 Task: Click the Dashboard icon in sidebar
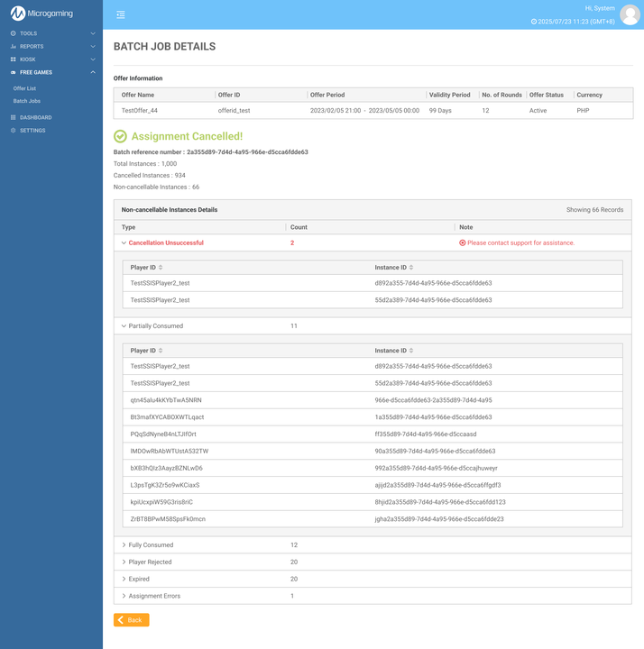[14, 117]
